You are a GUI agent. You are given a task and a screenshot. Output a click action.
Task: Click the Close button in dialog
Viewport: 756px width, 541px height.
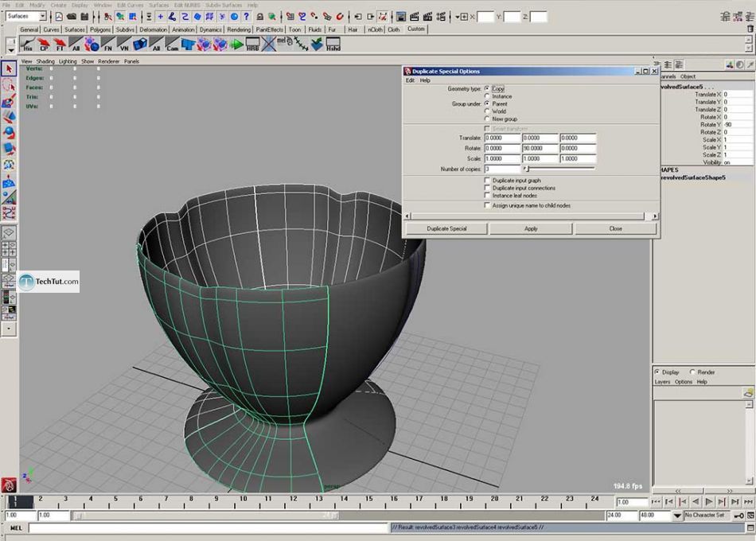[615, 228]
